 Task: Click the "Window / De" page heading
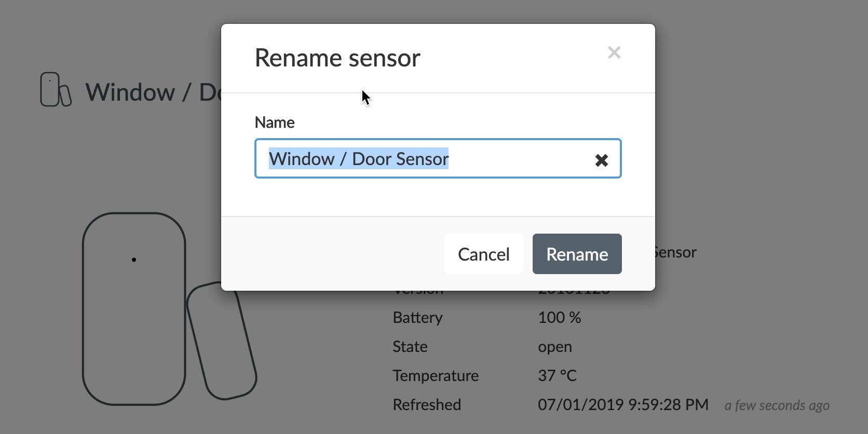click(x=153, y=92)
